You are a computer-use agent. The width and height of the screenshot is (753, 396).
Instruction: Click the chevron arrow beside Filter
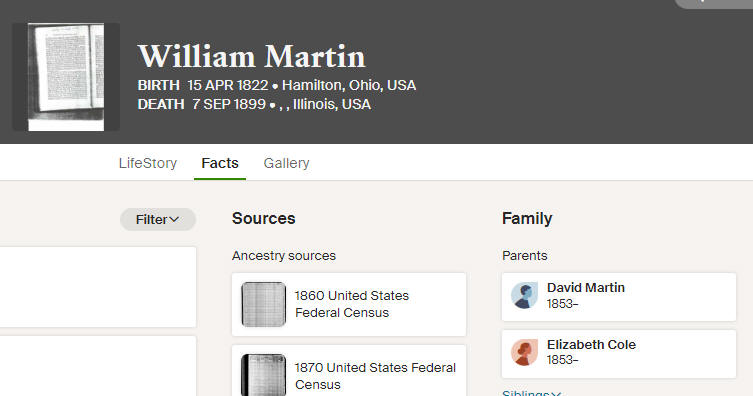point(174,219)
